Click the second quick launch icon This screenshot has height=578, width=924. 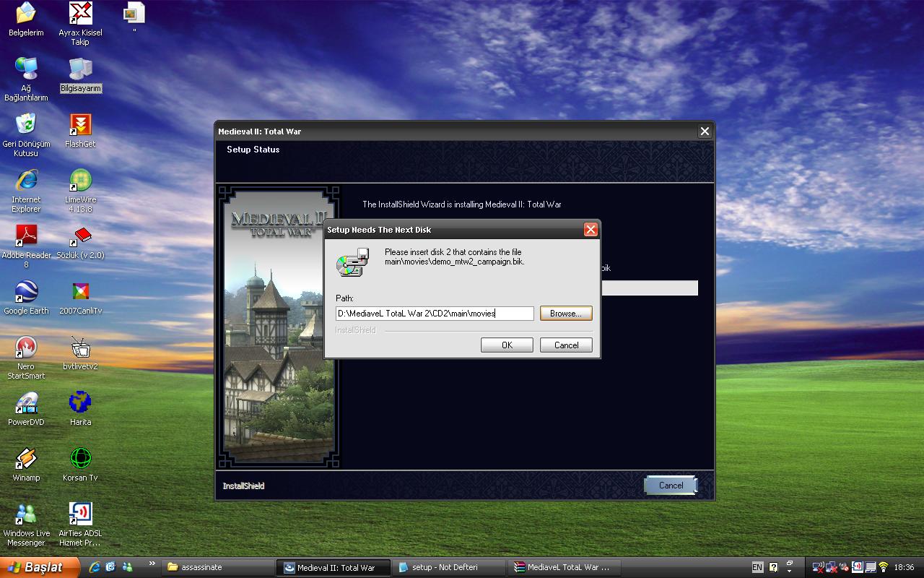coord(110,567)
